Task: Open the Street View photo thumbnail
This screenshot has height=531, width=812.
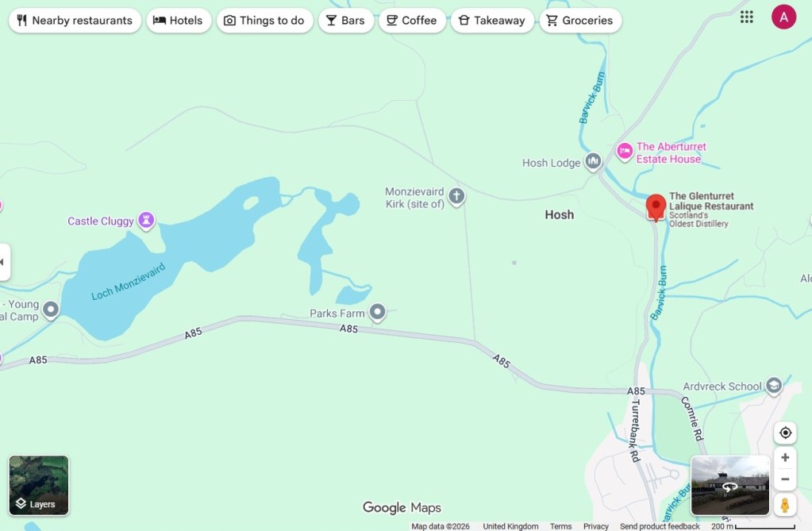Action: point(729,486)
